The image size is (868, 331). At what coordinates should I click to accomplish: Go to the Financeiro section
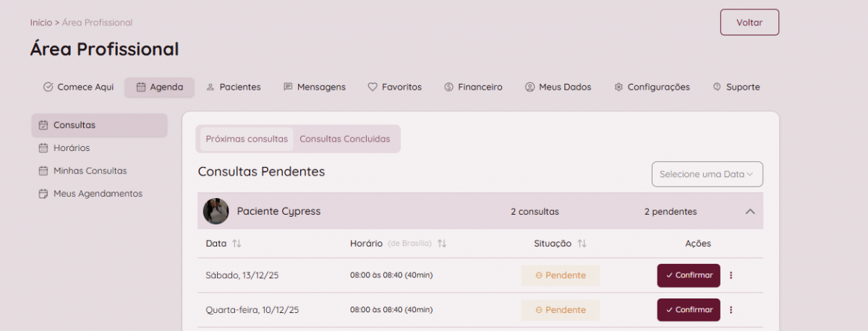(473, 87)
